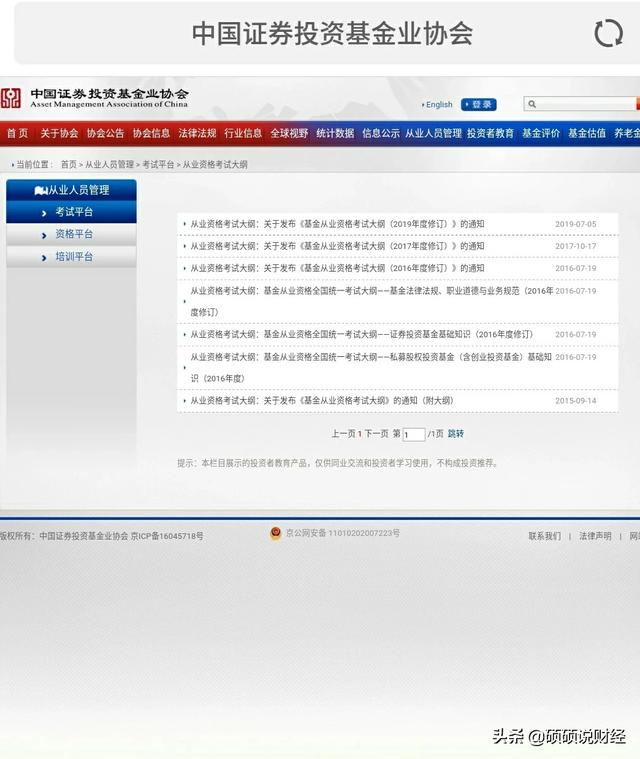Click 从业资格考试大纲 in the breadcrumb
This screenshot has height=759, width=640.
coord(215,165)
